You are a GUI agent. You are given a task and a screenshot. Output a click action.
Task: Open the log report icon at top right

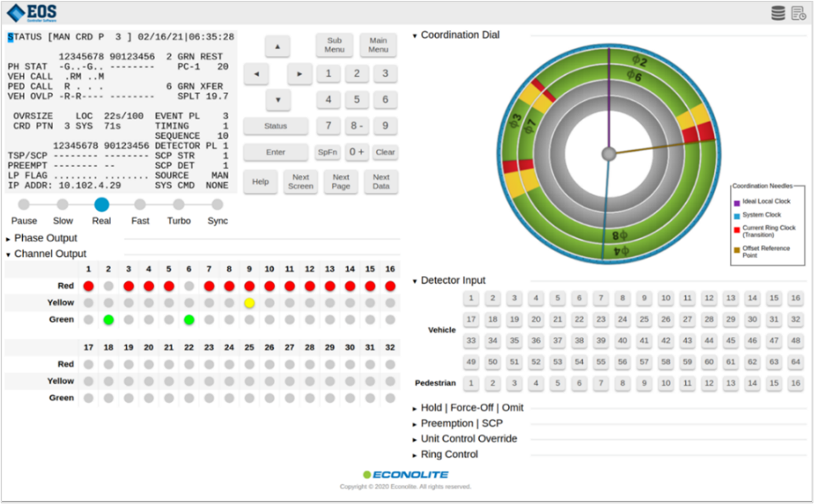point(799,13)
